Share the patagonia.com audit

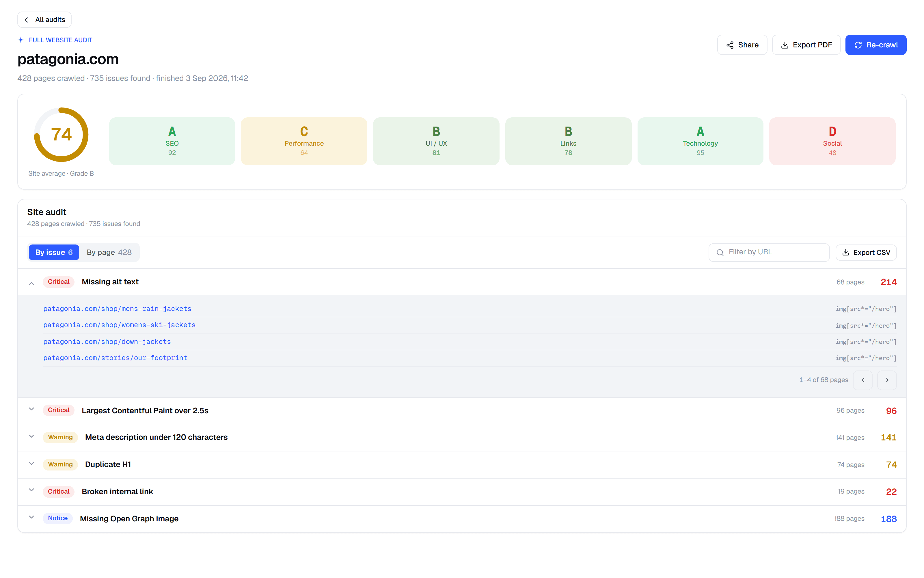tap(742, 45)
